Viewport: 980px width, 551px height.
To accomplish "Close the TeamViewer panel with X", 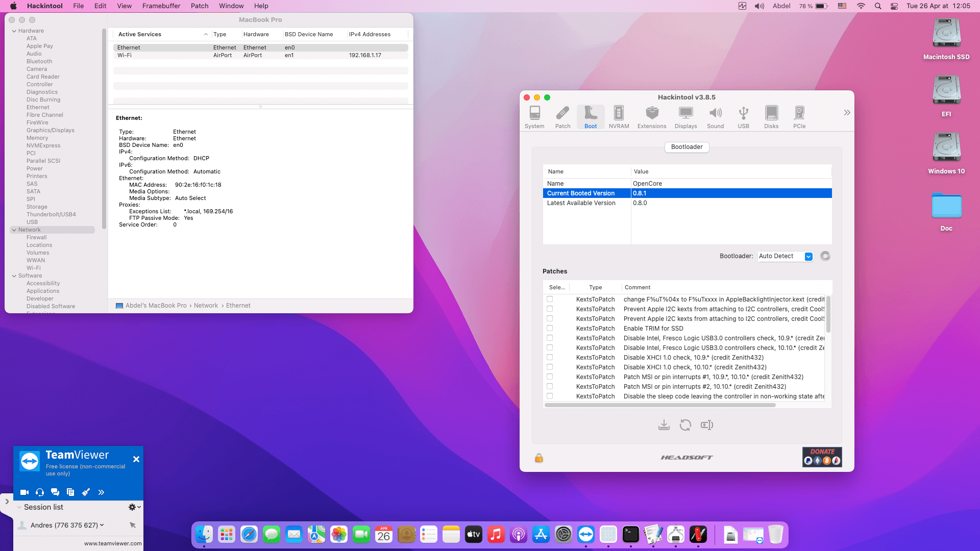I will pyautogui.click(x=136, y=459).
